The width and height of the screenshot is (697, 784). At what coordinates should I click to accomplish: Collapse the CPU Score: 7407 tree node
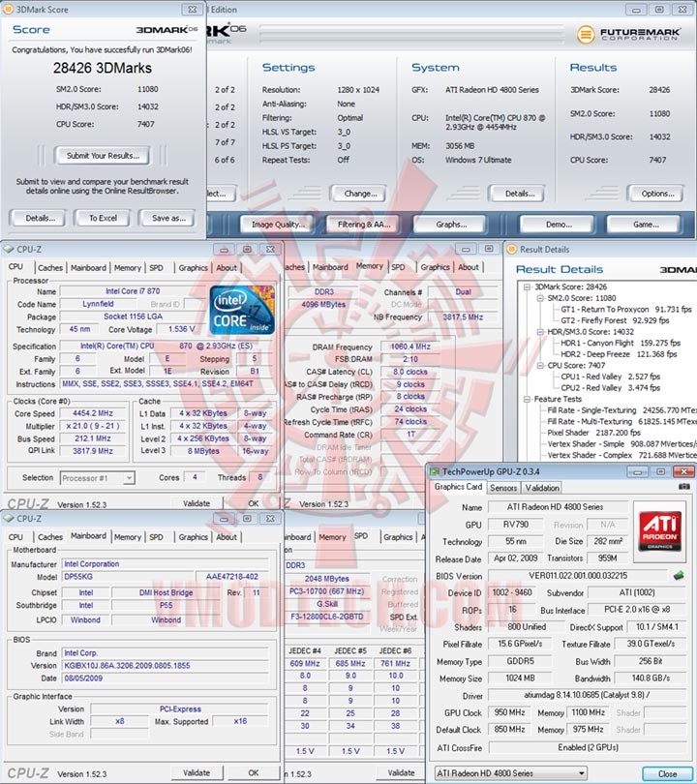(x=540, y=366)
